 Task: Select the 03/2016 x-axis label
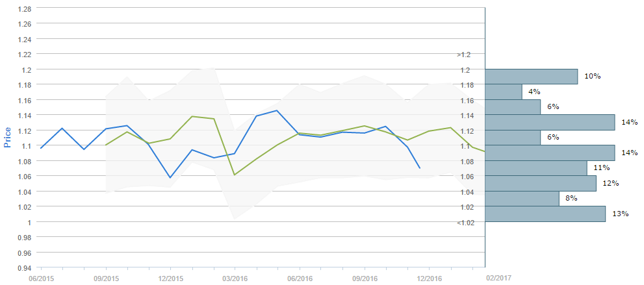(x=235, y=278)
